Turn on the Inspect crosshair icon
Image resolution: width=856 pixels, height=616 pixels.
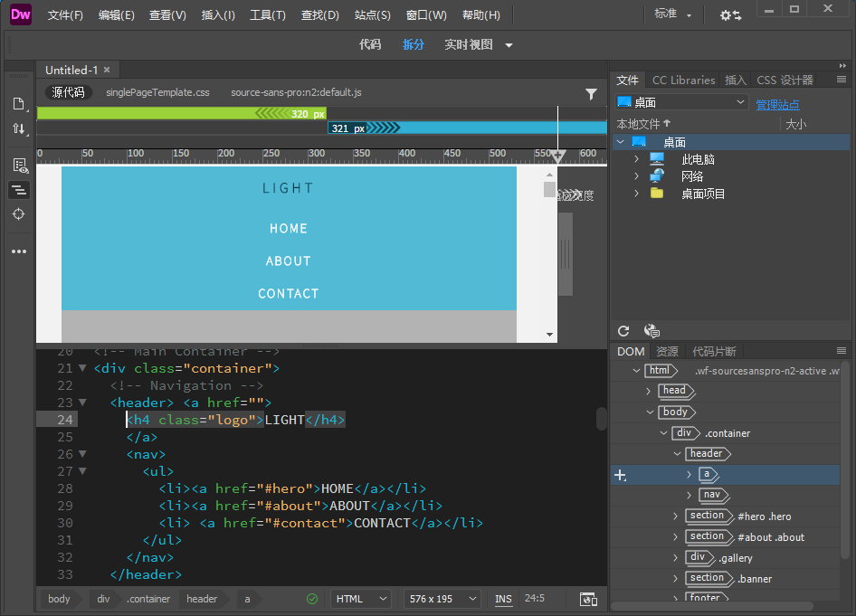click(x=19, y=214)
